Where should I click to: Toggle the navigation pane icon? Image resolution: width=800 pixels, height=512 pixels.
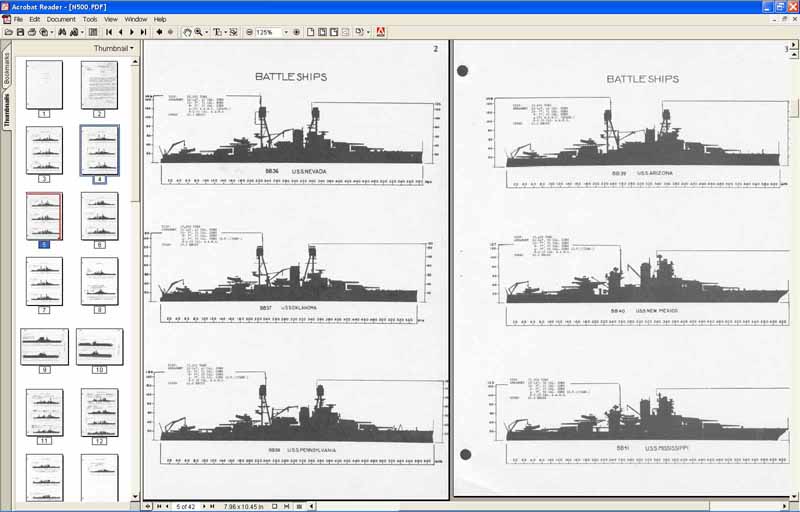click(x=93, y=32)
